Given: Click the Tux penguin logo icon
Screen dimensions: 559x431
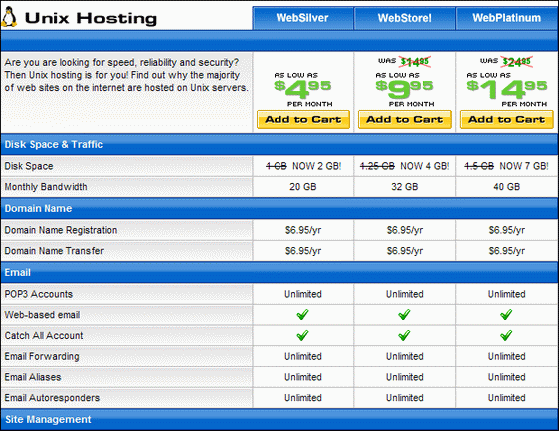Looking at the screenshot, I should (9, 17).
